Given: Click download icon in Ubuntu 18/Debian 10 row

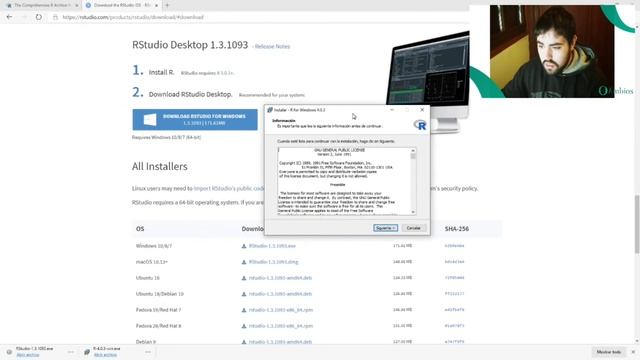Looking at the screenshot, I should click(x=244, y=294).
